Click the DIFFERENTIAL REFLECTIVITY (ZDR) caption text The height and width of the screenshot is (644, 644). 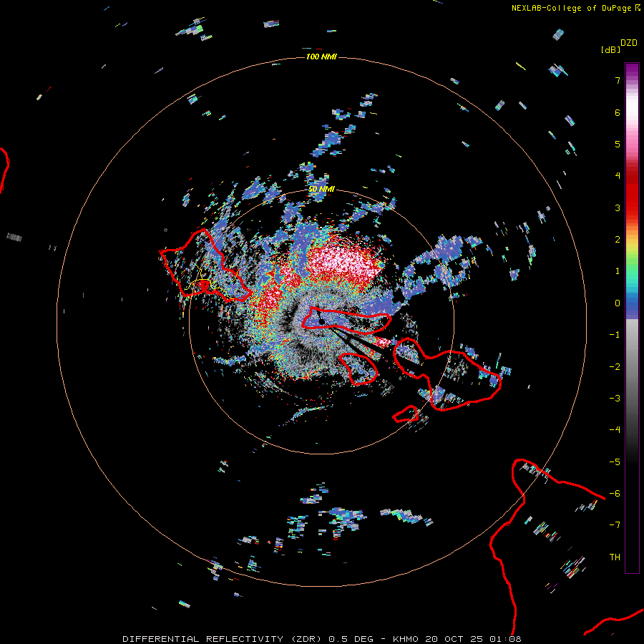(223, 639)
